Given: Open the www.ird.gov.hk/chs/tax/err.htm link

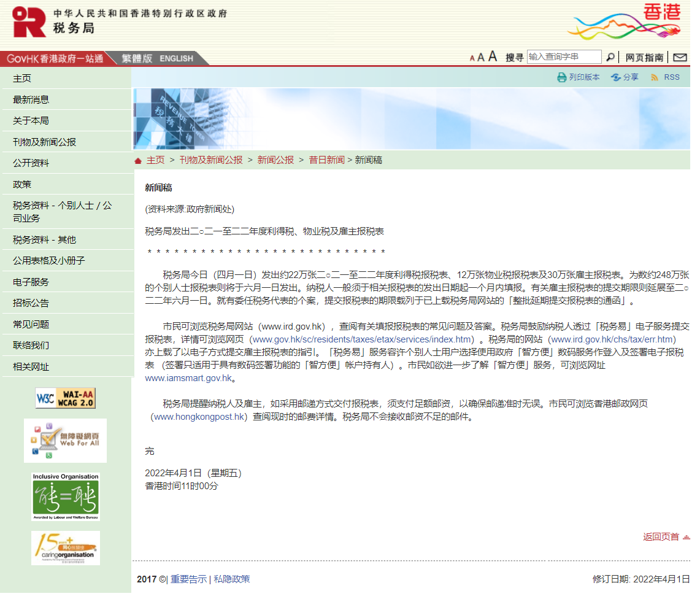Looking at the screenshot, I should (x=612, y=339).
